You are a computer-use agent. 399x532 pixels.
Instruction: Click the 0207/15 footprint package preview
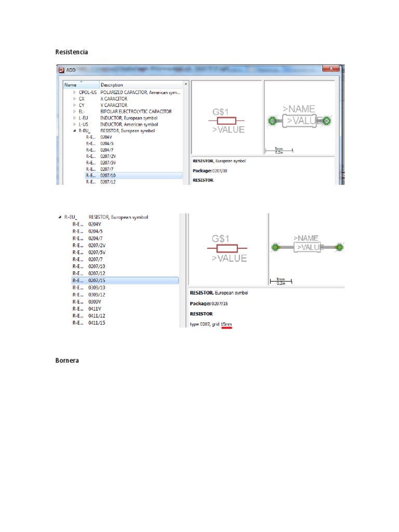point(307,249)
